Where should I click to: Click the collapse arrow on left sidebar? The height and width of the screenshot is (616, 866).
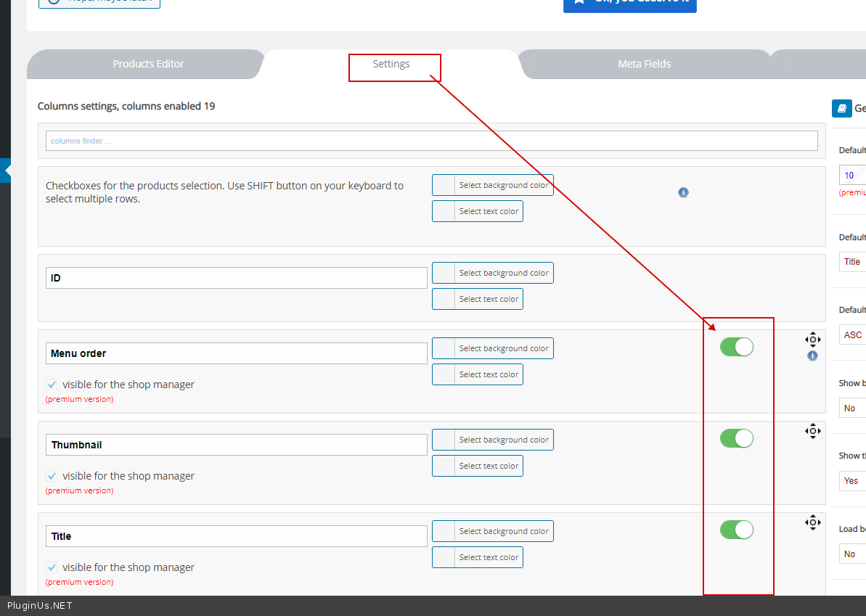tap(7, 171)
